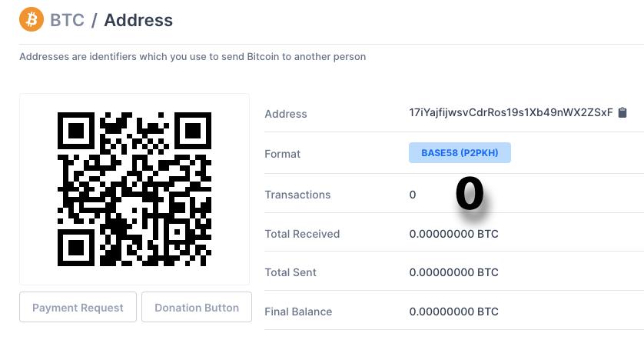Click the small transactions count value
Viewport: 644px width, 340px height.
pos(413,195)
